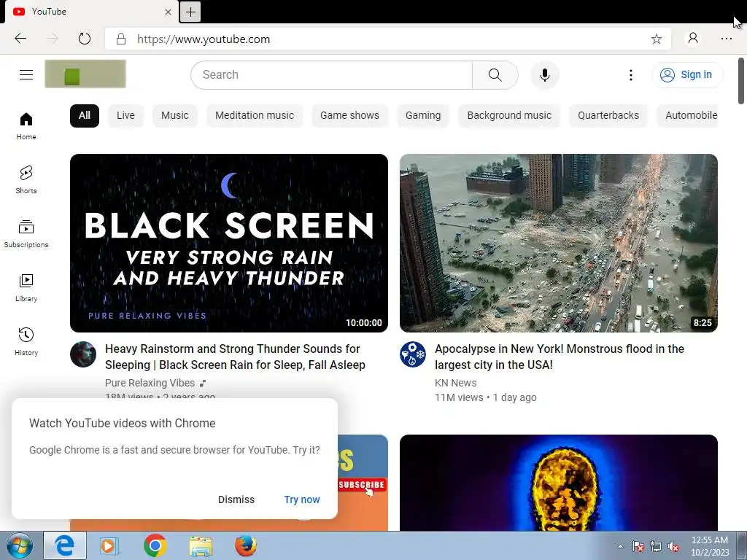Open the thermal face video thumbnail
The height and width of the screenshot is (560, 747).
tap(558, 483)
